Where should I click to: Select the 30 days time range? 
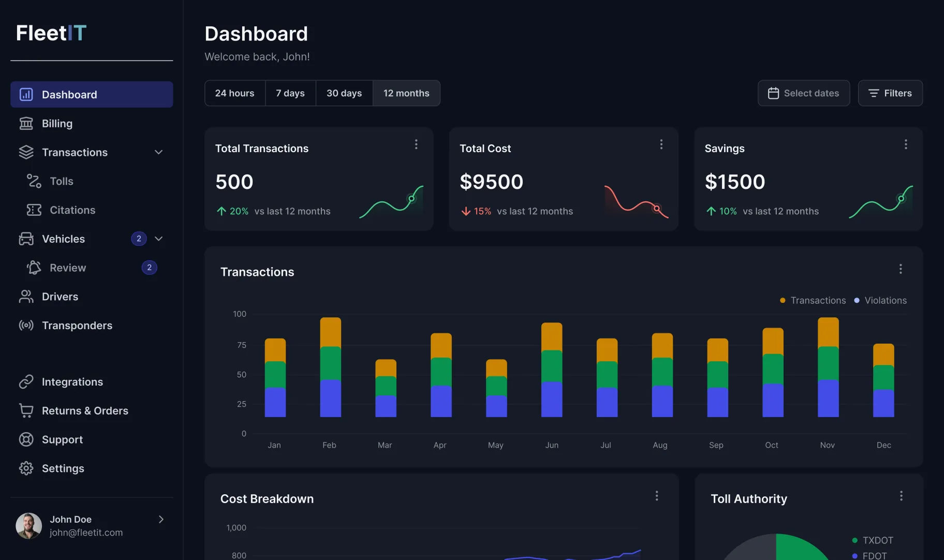coord(344,93)
